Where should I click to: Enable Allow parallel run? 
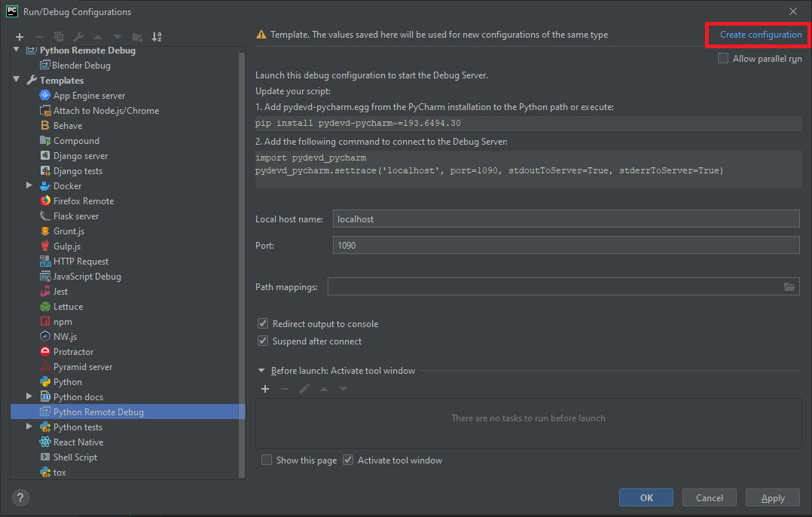point(722,58)
